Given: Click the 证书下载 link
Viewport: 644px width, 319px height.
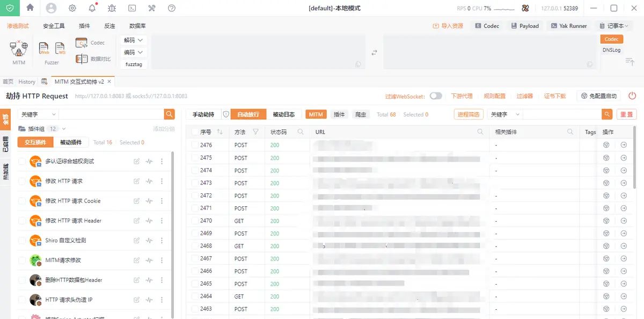Looking at the screenshot, I should pos(555,96).
